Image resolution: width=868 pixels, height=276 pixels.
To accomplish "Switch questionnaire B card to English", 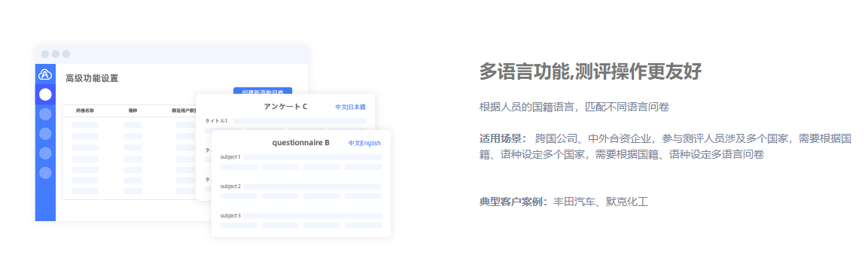I will (x=371, y=143).
